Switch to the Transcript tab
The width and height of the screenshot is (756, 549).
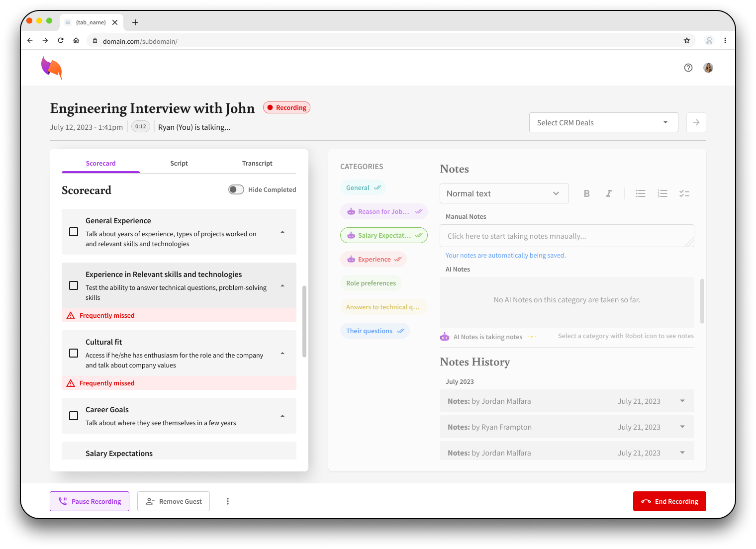(x=257, y=163)
